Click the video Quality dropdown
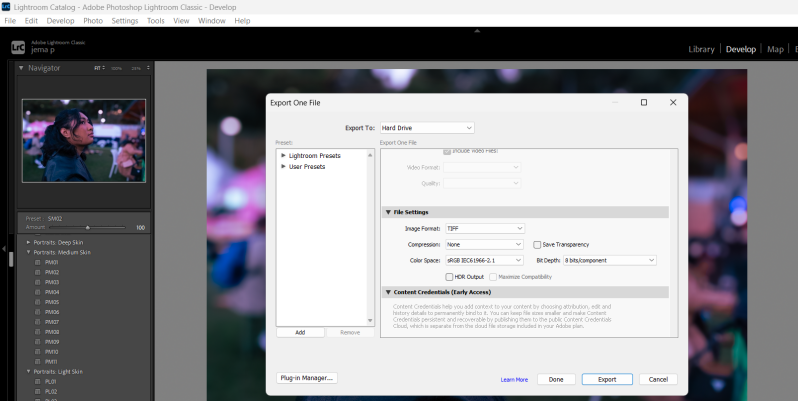 482,183
